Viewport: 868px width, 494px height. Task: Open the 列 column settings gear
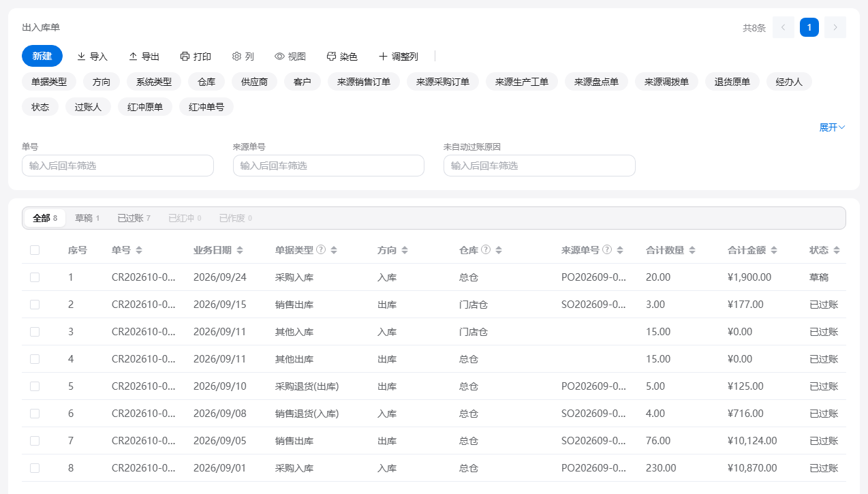click(x=243, y=57)
